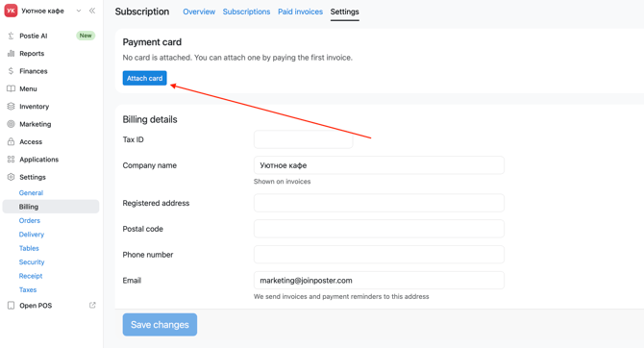Click the external link icon beside Open POS

(92, 305)
